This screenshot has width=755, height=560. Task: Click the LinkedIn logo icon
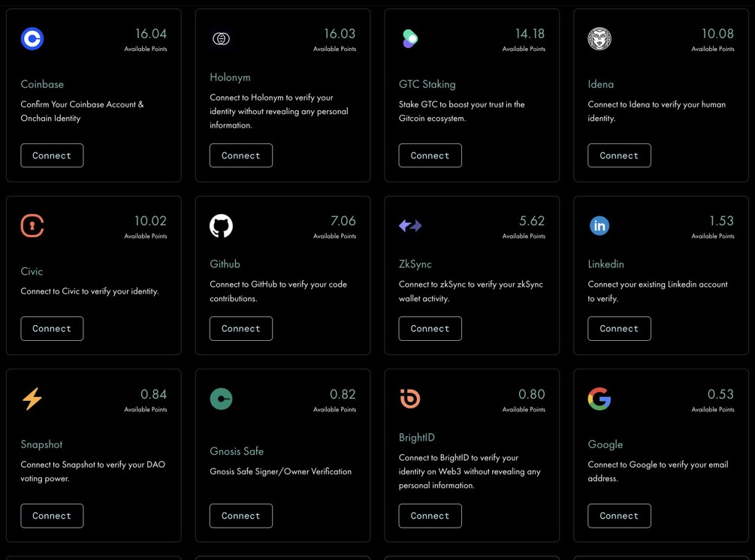tap(599, 226)
